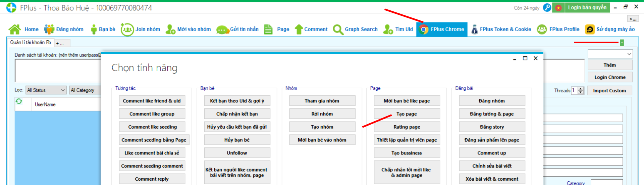Adjust the Threads number stepper
Image resolution: width=644 pixels, height=185 pixels.
tap(581, 90)
